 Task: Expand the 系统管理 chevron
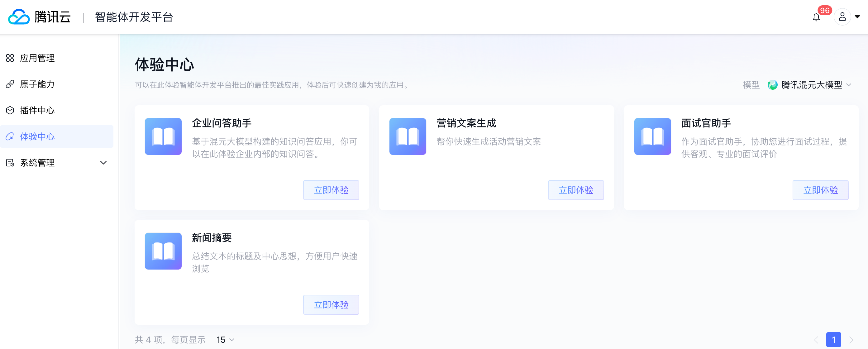pyautogui.click(x=103, y=163)
